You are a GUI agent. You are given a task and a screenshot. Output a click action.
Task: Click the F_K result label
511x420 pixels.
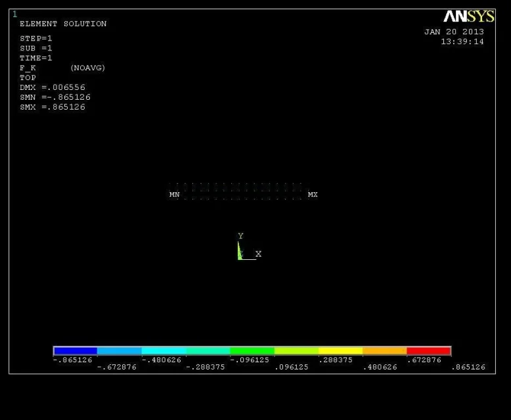[x=28, y=68]
